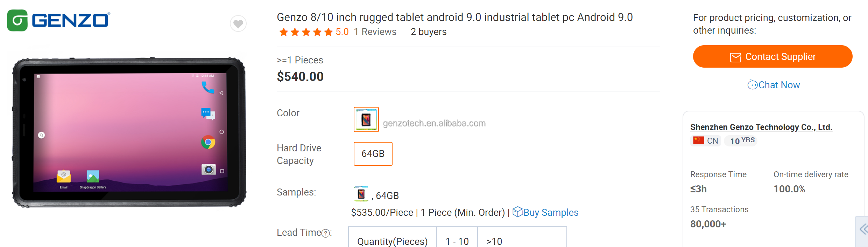
Task: Click the Chat Now bubble icon
Action: (x=752, y=85)
